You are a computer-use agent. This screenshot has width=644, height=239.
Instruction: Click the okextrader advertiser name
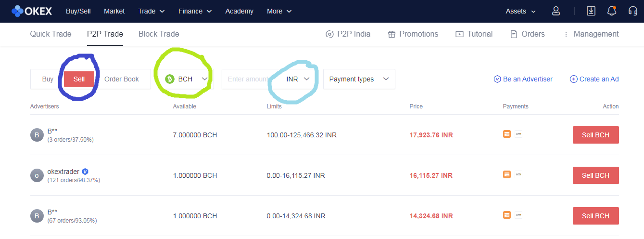(x=63, y=172)
